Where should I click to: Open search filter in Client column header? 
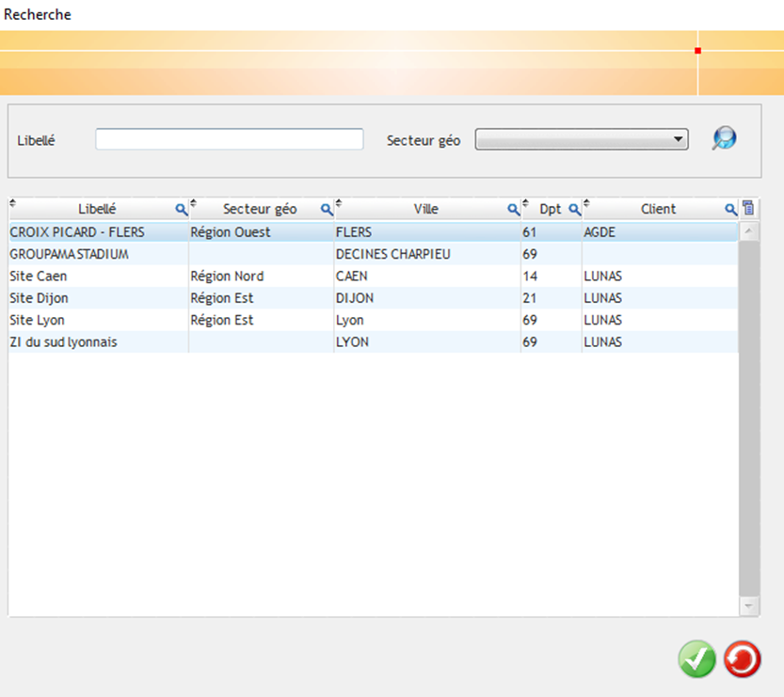(x=730, y=209)
